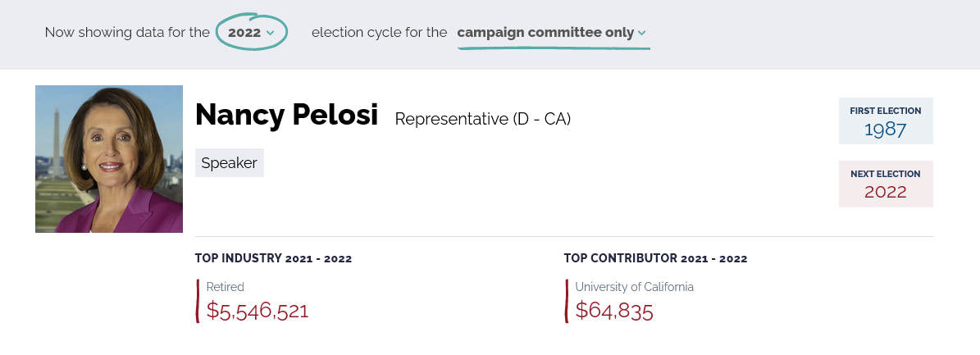Select the Nancy Pelosi name heading
The image size is (980, 355).
click(x=286, y=115)
